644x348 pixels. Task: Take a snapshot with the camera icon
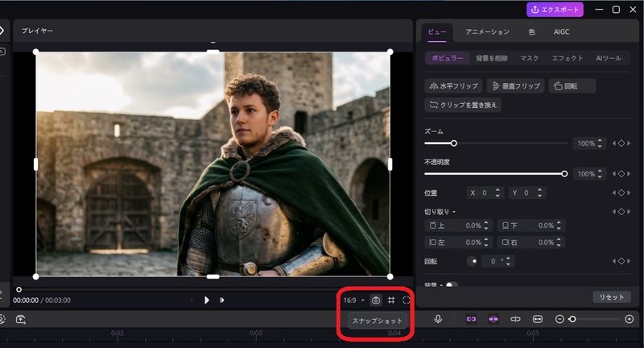(375, 300)
